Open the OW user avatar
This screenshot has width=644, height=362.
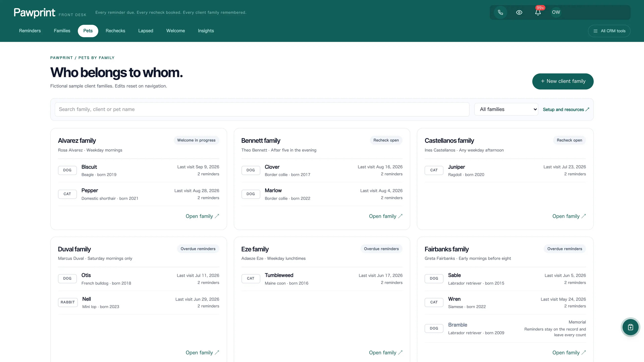(556, 12)
